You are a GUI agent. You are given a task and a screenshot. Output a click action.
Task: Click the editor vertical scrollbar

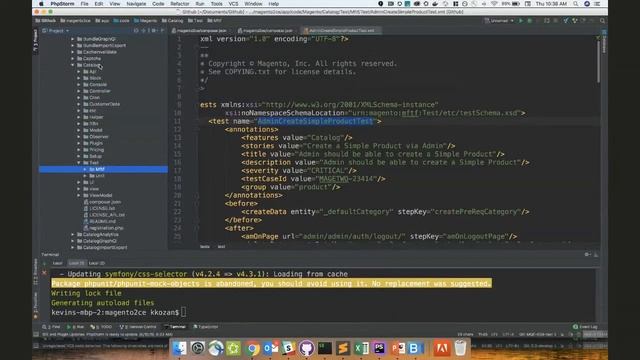(599, 61)
